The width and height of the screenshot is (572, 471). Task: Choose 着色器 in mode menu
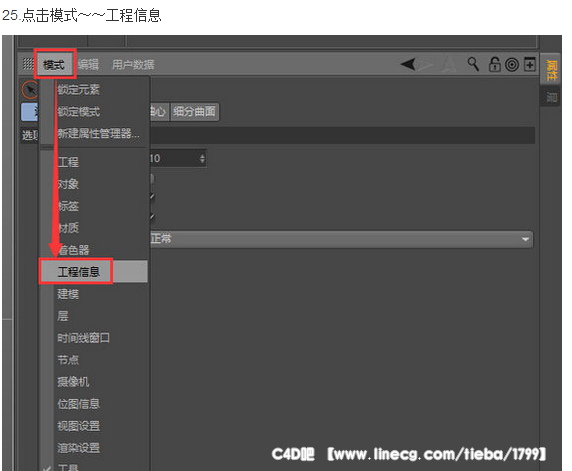[73, 250]
